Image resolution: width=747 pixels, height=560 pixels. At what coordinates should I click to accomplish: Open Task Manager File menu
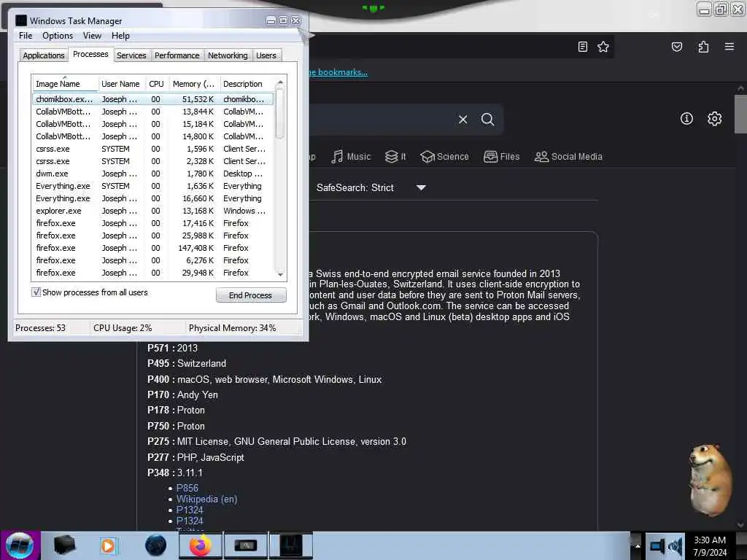(26, 36)
